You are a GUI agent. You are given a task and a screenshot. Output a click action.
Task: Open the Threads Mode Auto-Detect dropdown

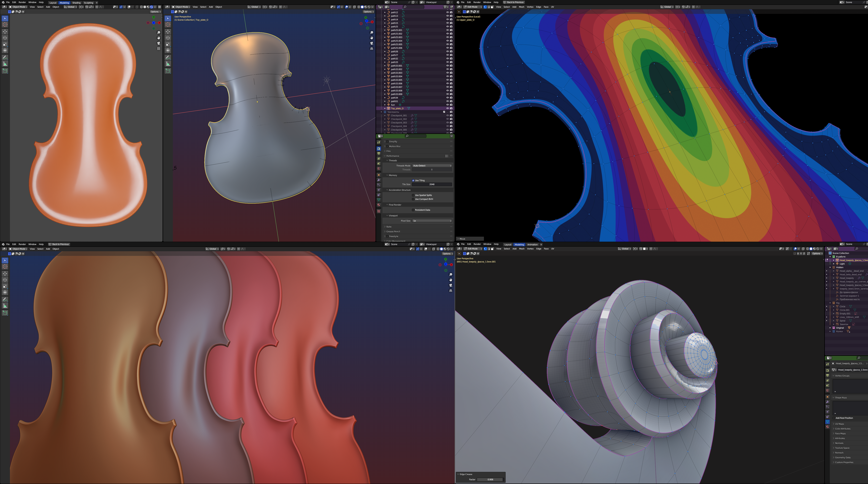432,166
